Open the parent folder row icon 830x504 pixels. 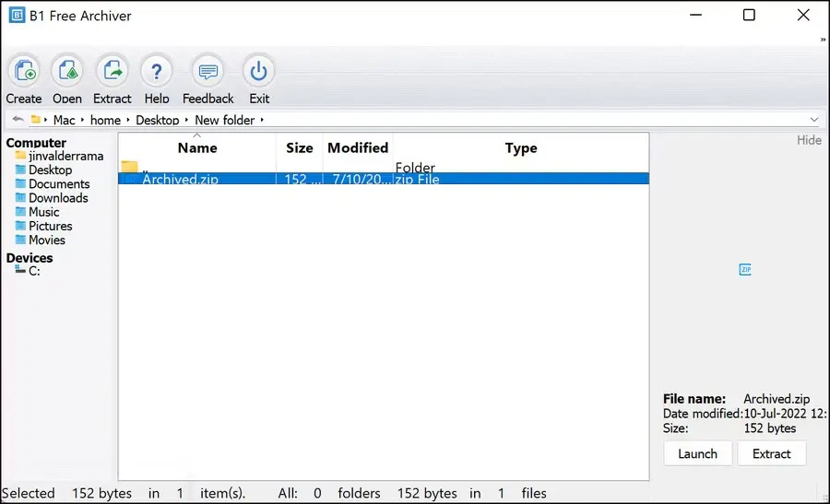(129, 167)
